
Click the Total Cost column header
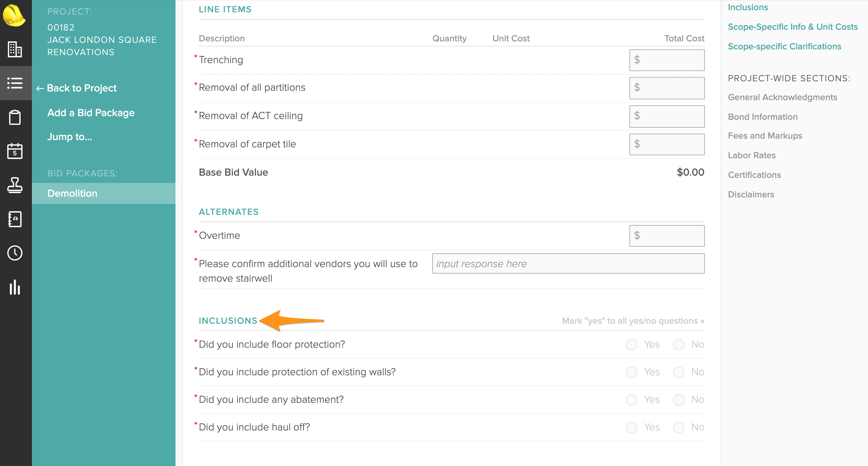(x=684, y=38)
